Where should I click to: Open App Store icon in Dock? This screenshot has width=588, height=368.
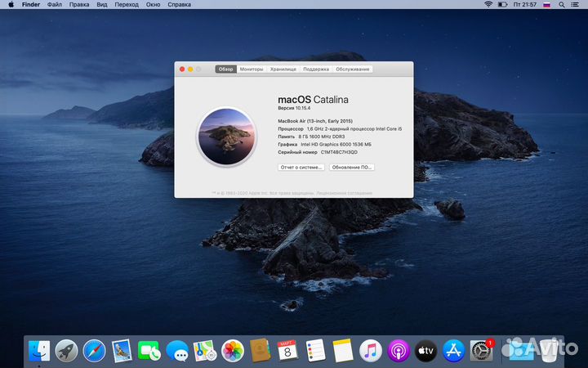coord(453,351)
